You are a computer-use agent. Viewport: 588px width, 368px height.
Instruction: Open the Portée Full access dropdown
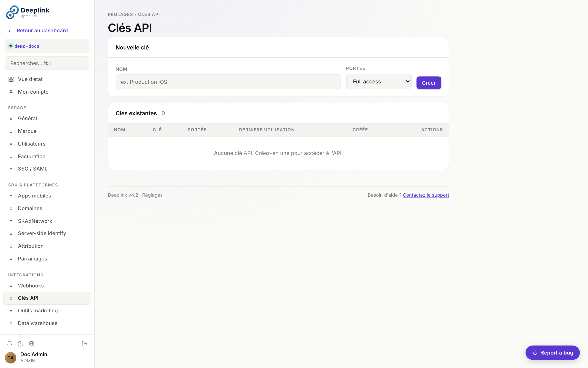coord(379,82)
